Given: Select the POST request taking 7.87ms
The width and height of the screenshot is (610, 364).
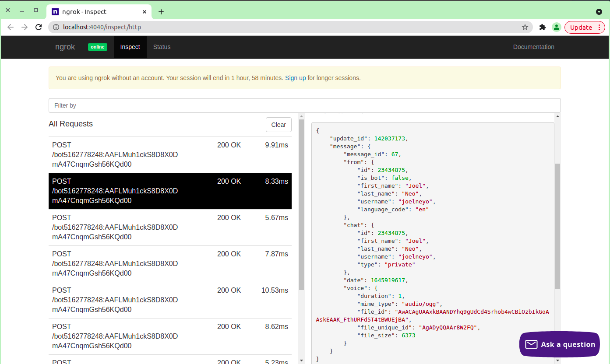Looking at the screenshot, I should click(170, 264).
